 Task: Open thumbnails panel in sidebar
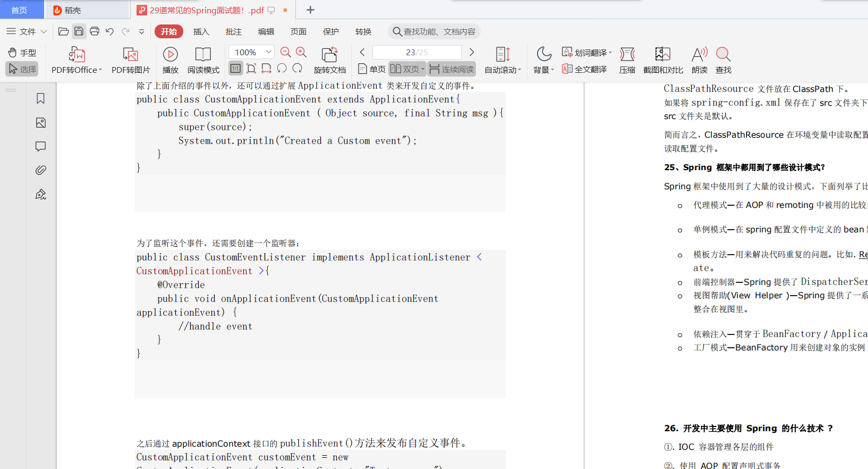[40, 123]
